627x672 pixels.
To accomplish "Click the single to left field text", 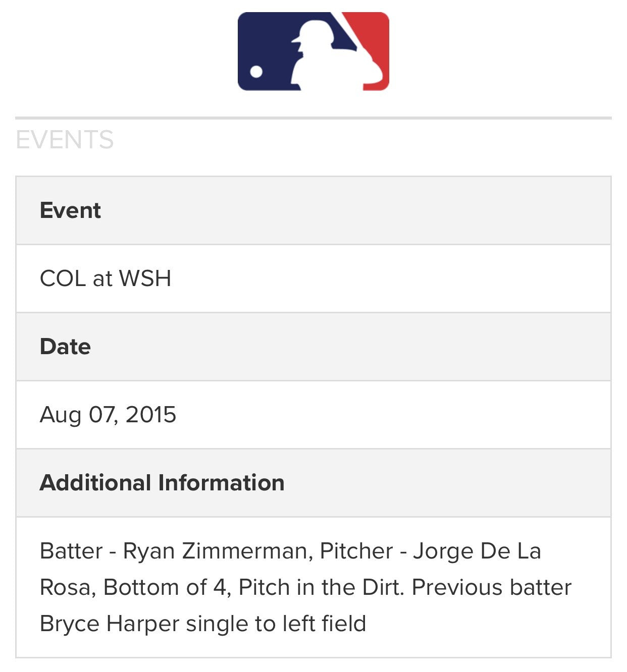I will (276, 624).
